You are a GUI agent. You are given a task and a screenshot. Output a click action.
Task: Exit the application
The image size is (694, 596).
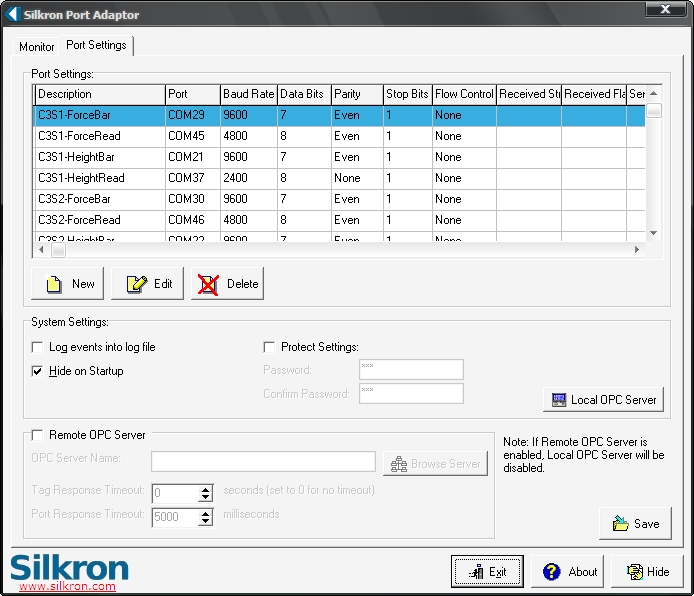pyautogui.click(x=487, y=572)
